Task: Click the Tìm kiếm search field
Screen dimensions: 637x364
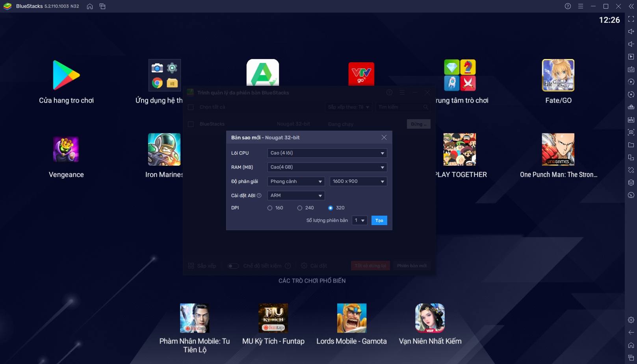Action: tap(403, 107)
